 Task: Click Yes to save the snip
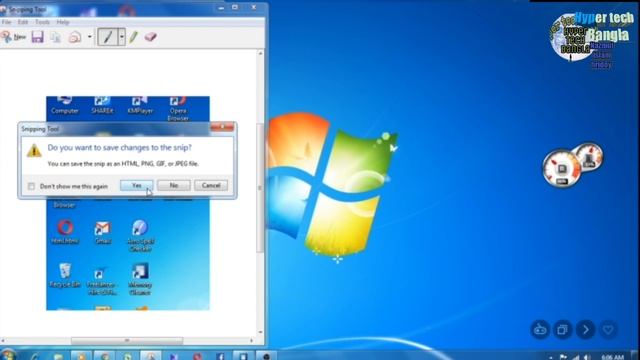tap(137, 186)
